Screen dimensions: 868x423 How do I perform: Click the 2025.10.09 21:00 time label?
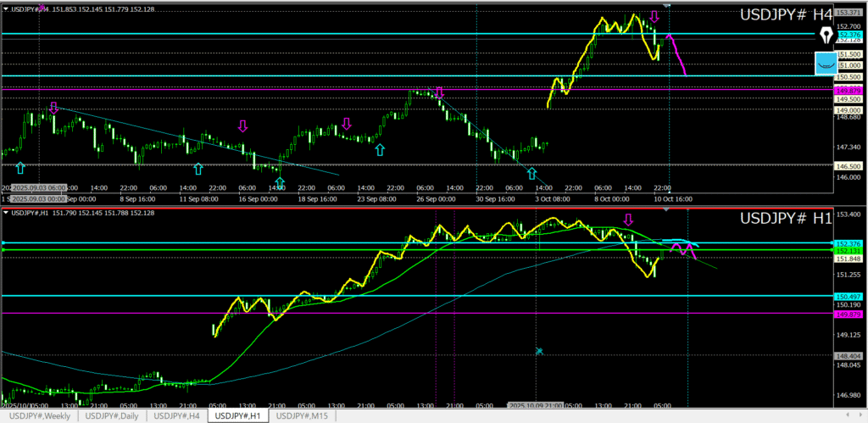[537, 406]
